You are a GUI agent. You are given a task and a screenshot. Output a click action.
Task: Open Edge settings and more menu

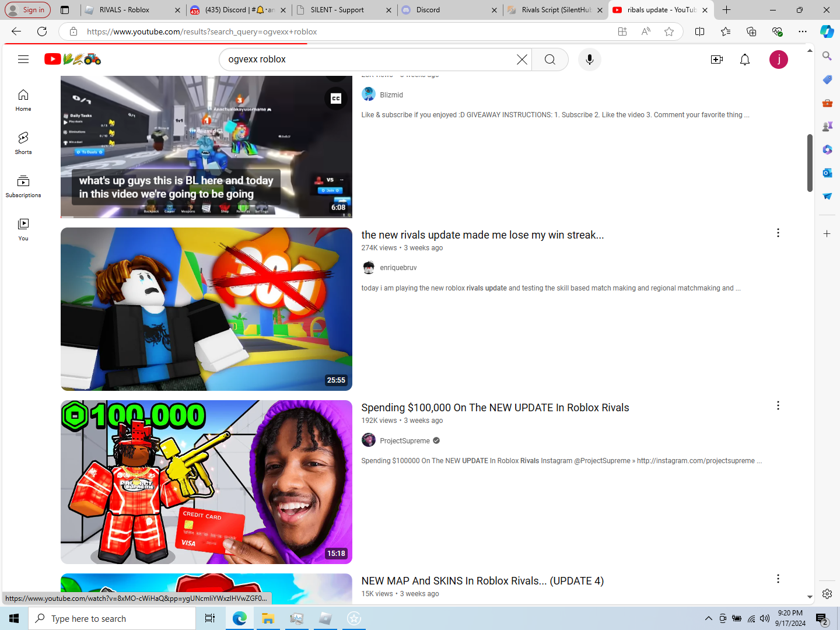click(803, 32)
